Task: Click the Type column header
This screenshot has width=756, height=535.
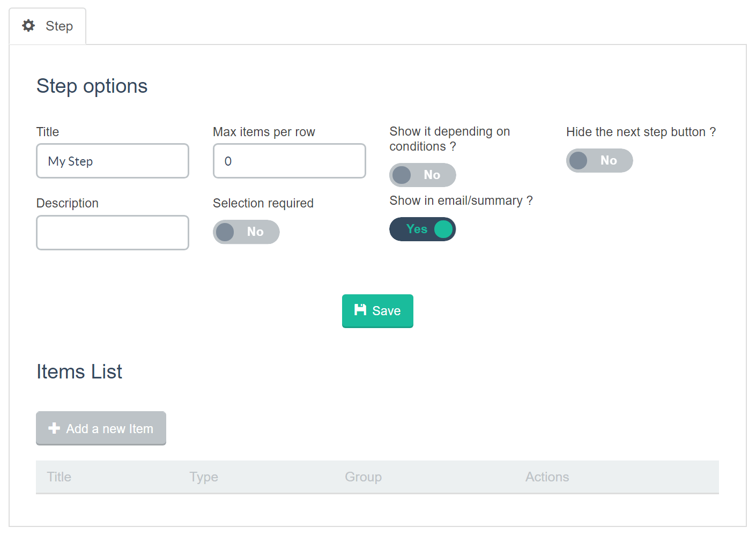Action: [204, 477]
